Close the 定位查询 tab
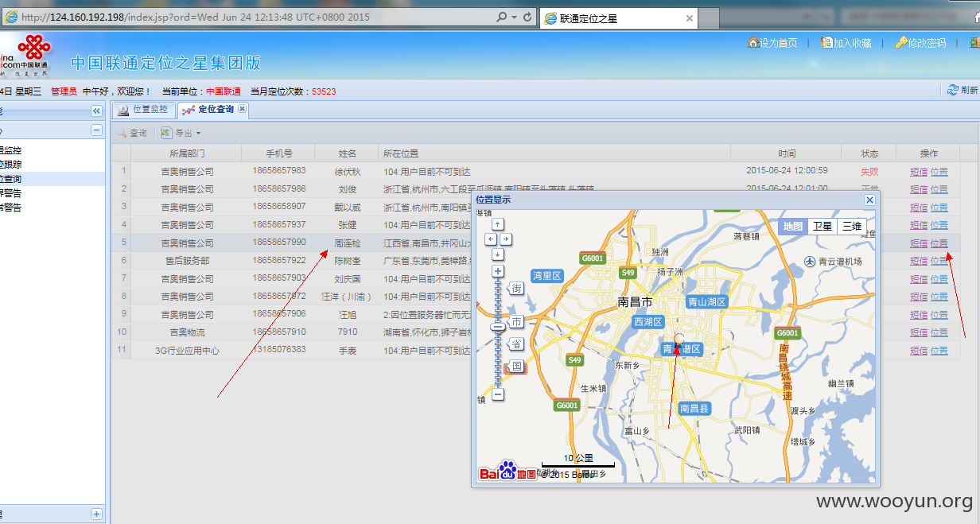The height and width of the screenshot is (524, 980). click(243, 109)
